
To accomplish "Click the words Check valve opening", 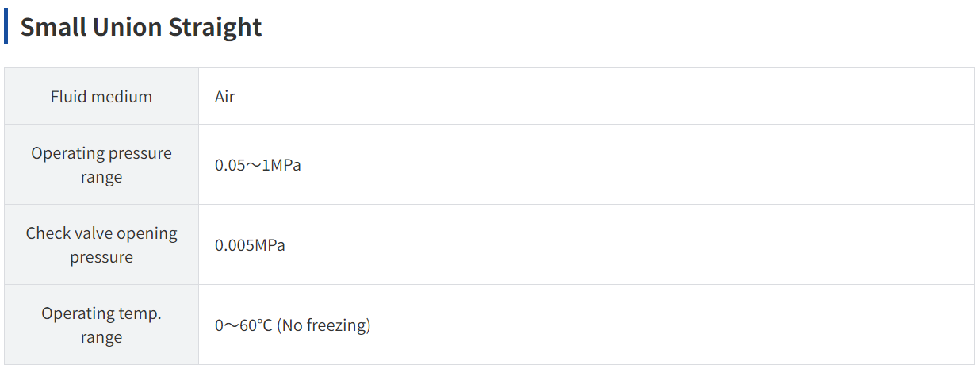I will click(101, 233).
